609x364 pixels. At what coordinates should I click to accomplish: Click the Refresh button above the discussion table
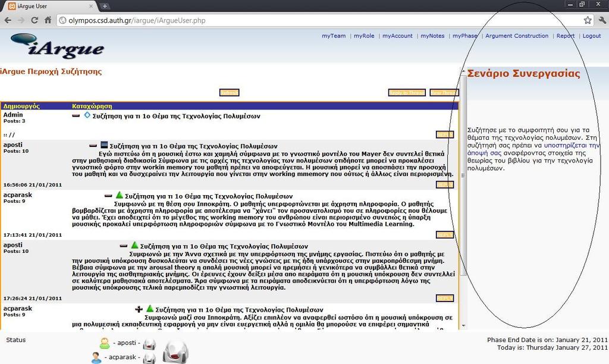pyautogui.click(x=229, y=92)
